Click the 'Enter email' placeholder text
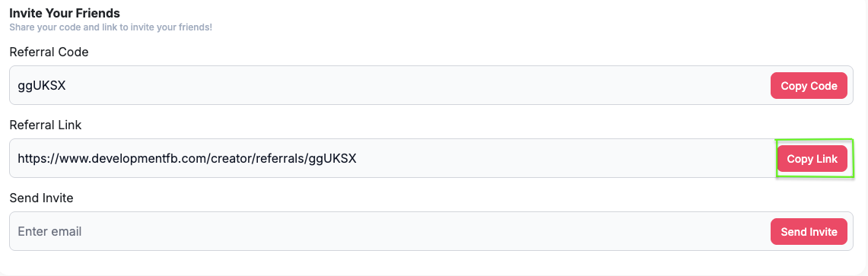 coord(49,231)
